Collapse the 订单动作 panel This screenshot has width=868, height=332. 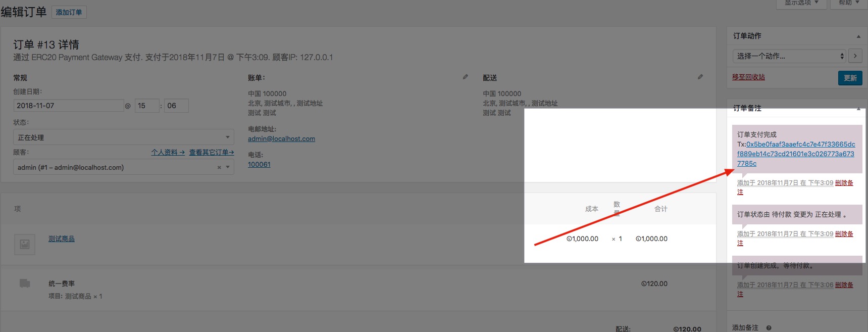click(x=858, y=36)
